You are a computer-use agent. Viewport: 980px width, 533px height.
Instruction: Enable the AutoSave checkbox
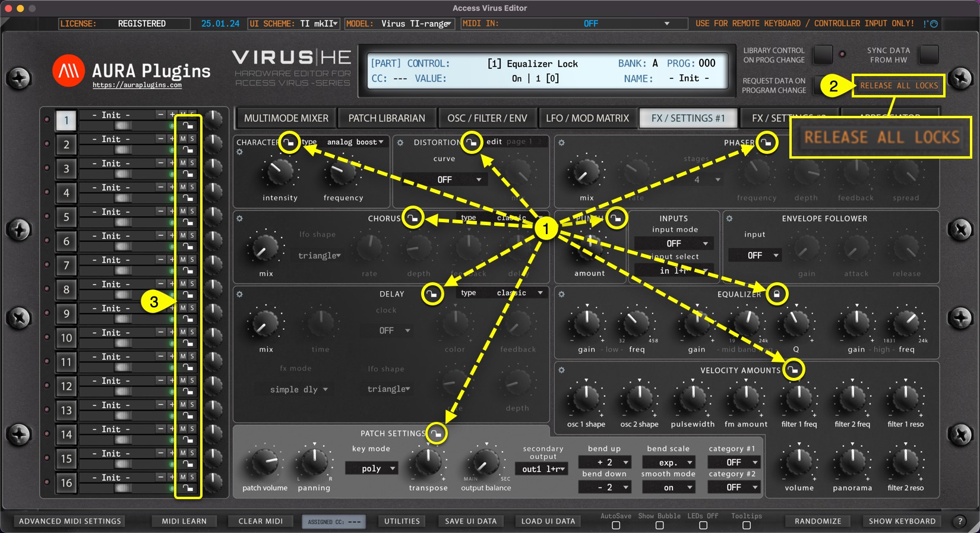(x=616, y=525)
